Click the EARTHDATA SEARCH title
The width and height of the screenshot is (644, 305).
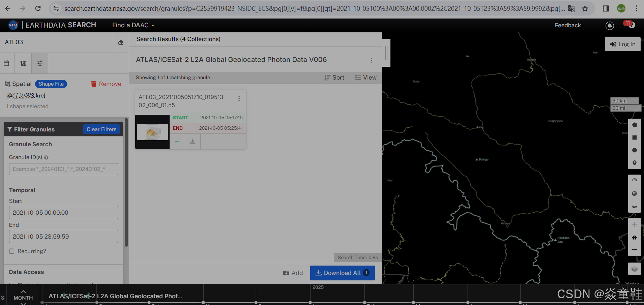click(61, 25)
